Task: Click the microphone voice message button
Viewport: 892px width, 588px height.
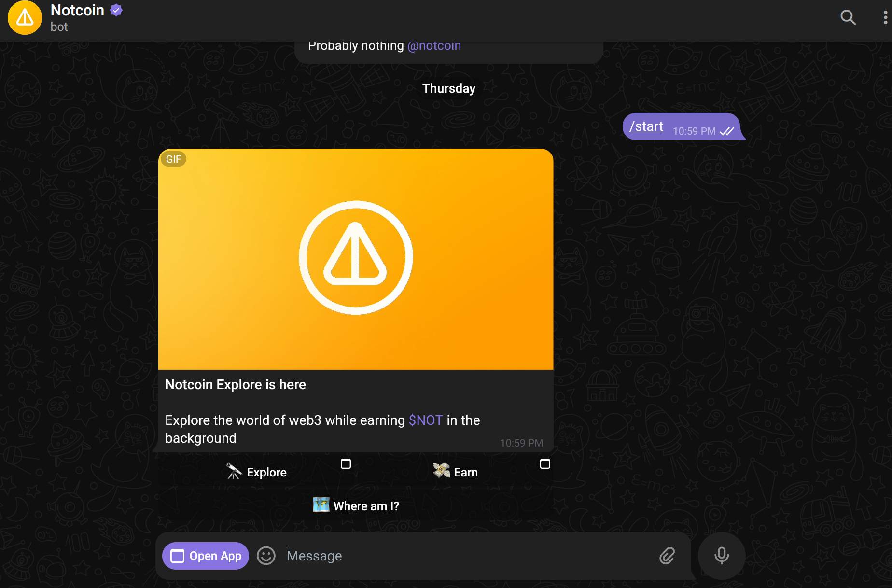Action: [x=722, y=556]
